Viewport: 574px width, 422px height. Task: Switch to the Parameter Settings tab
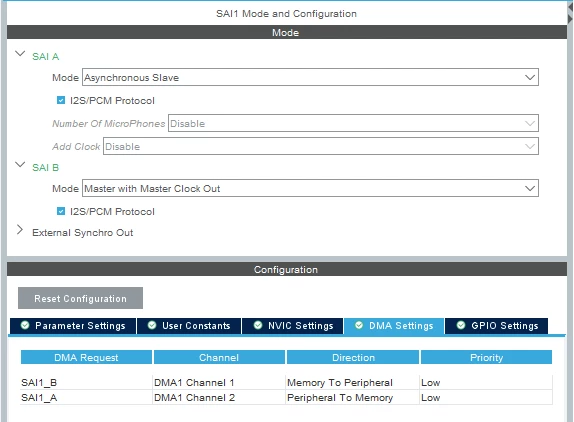(x=73, y=326)
